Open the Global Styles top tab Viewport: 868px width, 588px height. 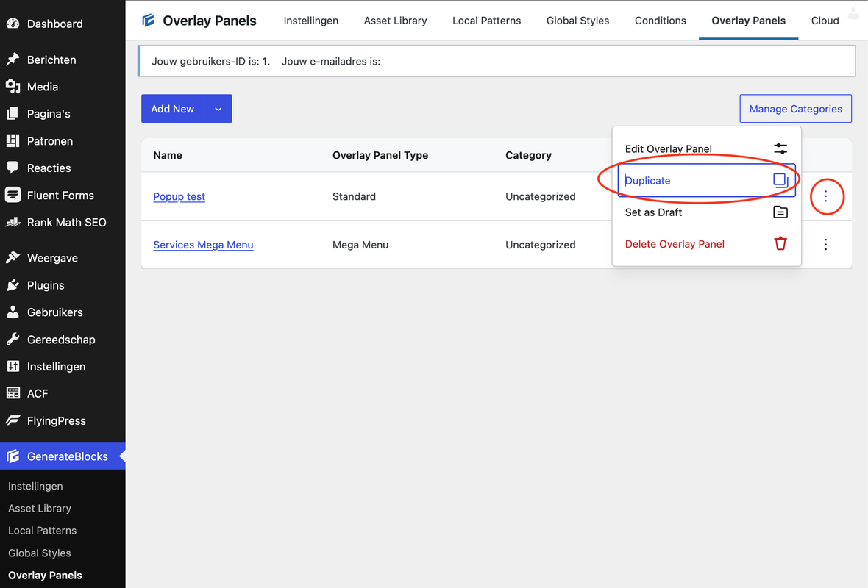pos(577,21)
